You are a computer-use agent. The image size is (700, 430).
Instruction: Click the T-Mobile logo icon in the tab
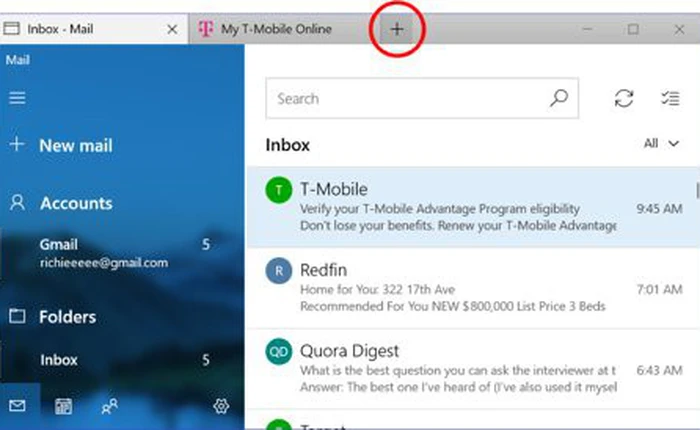(206, 29)
